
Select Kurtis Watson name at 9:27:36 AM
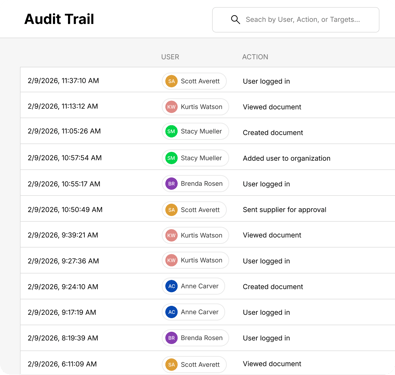[201, 260]
